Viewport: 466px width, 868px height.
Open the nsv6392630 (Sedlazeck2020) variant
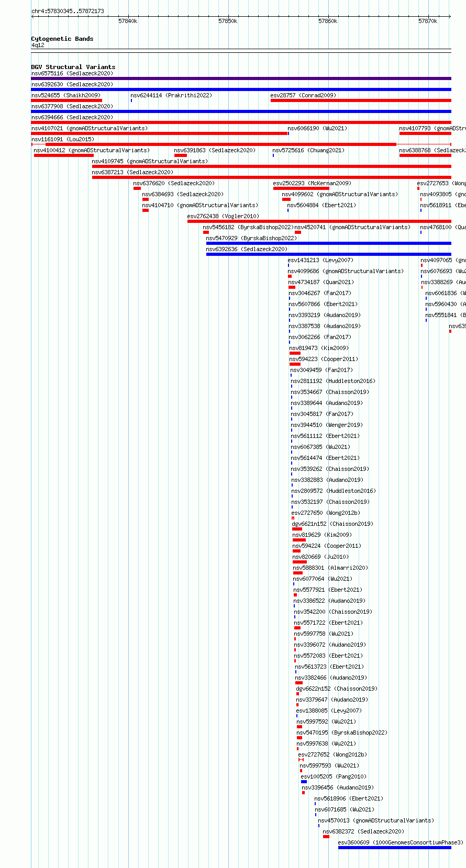pos(72,84)
